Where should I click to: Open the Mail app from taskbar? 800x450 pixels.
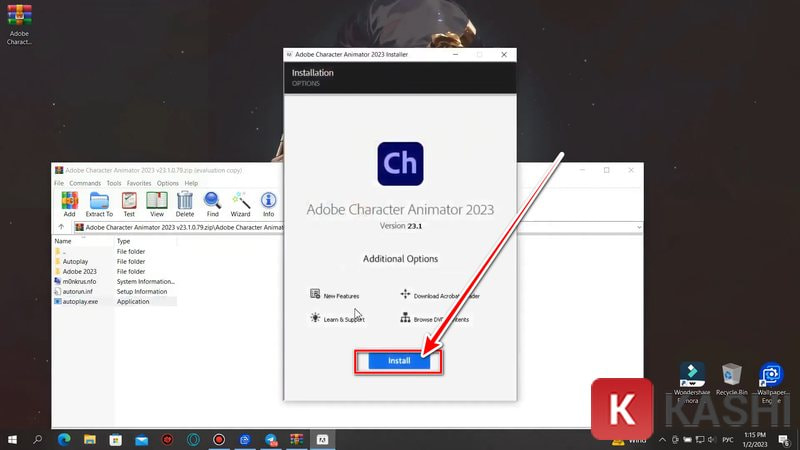(142, 439)
